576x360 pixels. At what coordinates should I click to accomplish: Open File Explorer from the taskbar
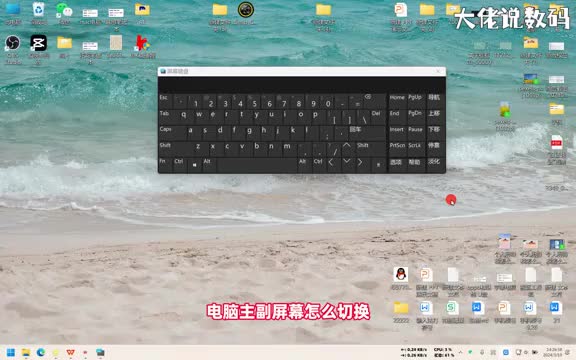point(26,353)
